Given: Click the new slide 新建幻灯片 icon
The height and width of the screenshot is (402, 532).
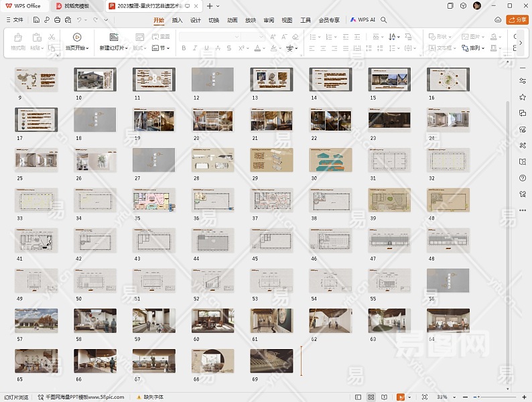Looking at the screenshot, I should click(113, 38).
